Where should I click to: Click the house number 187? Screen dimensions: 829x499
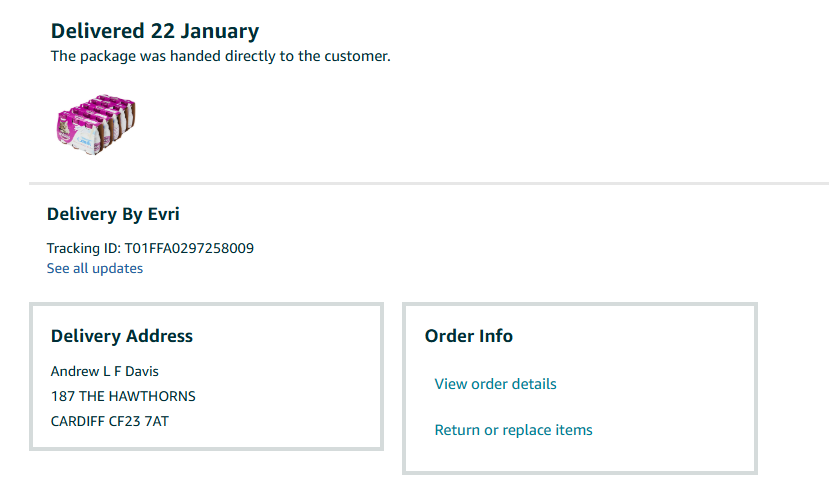[x=63, y=396]
